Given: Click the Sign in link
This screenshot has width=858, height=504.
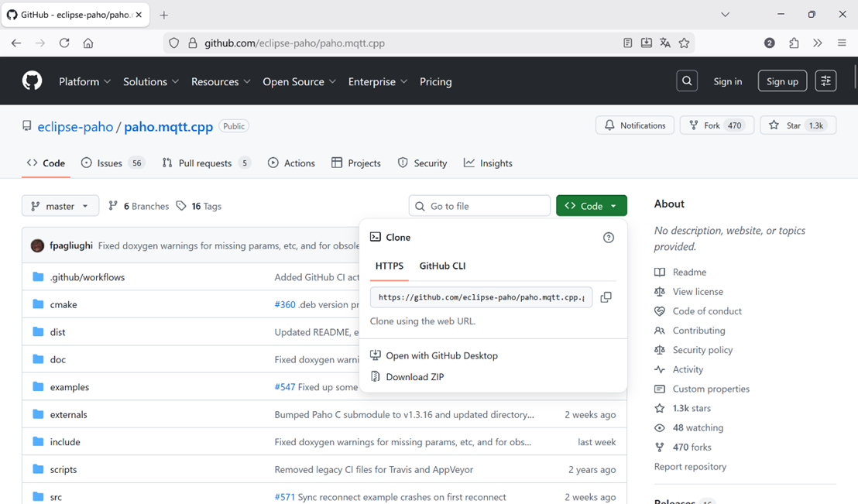Looking at the screenshot, I should point(728,81).
